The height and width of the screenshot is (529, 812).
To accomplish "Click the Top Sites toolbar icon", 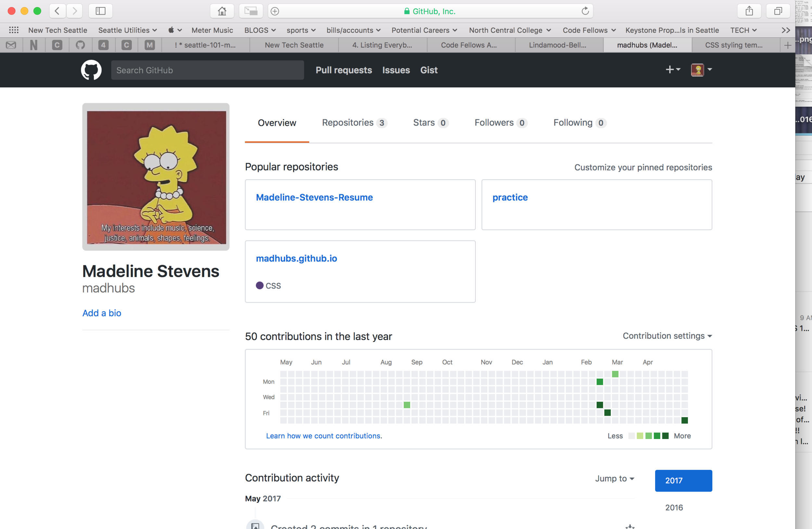I will click(251, 11).
